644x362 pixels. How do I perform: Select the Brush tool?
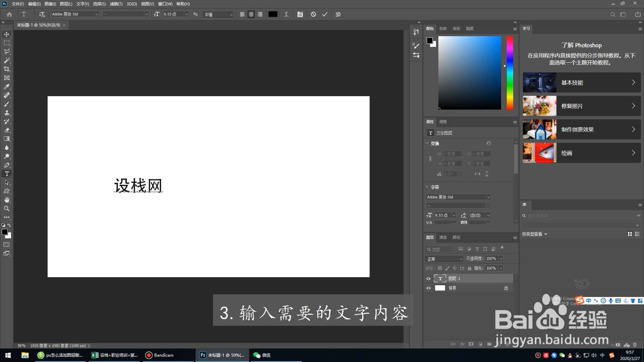(x=7, y=104)
